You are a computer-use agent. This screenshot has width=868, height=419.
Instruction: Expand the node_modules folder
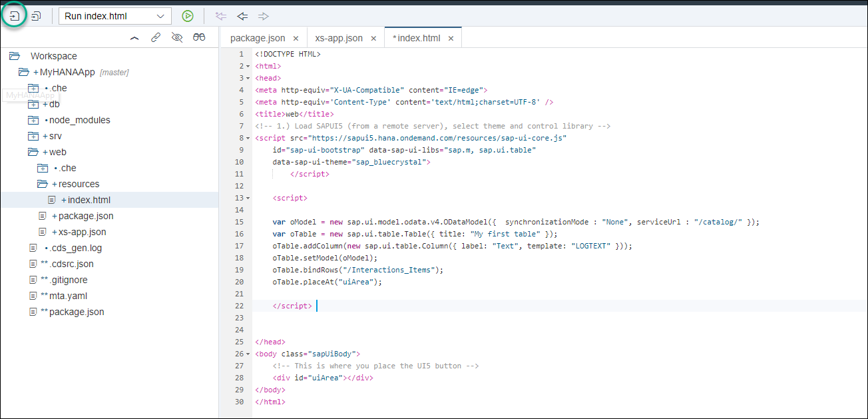(33, 120)
